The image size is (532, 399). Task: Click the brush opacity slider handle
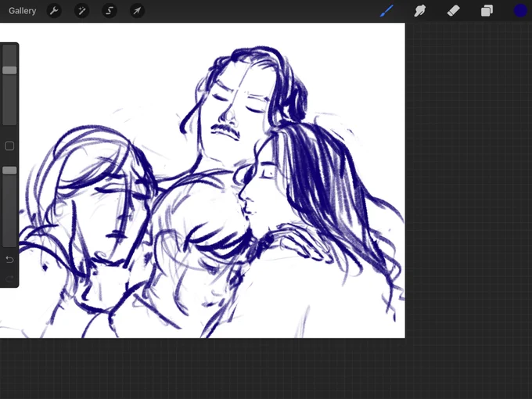point(9,171)
